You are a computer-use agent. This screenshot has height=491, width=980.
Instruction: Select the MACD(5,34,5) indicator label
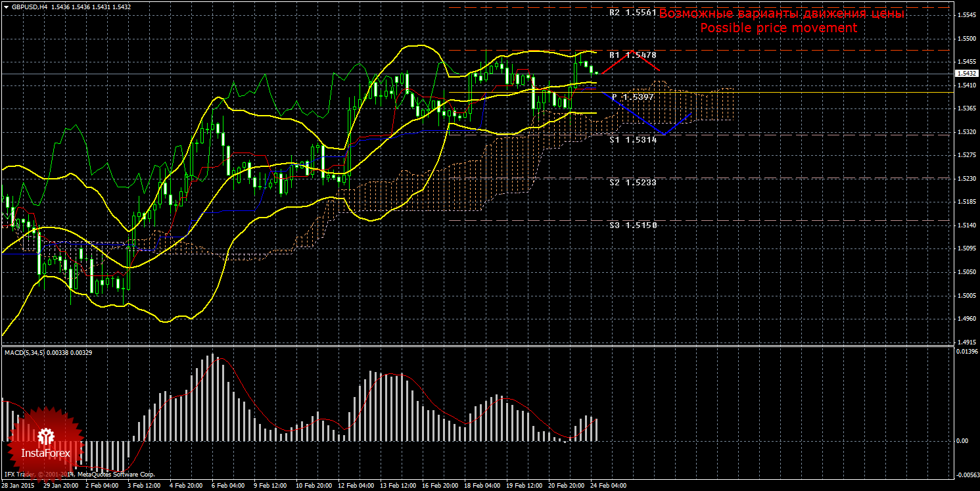pyautogui.click(x=26, y=353)
